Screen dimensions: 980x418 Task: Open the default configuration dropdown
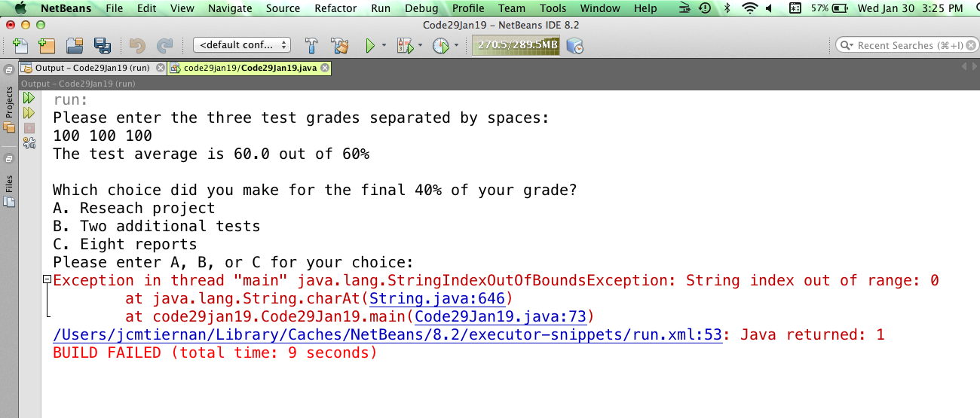(x=242, y=45)
